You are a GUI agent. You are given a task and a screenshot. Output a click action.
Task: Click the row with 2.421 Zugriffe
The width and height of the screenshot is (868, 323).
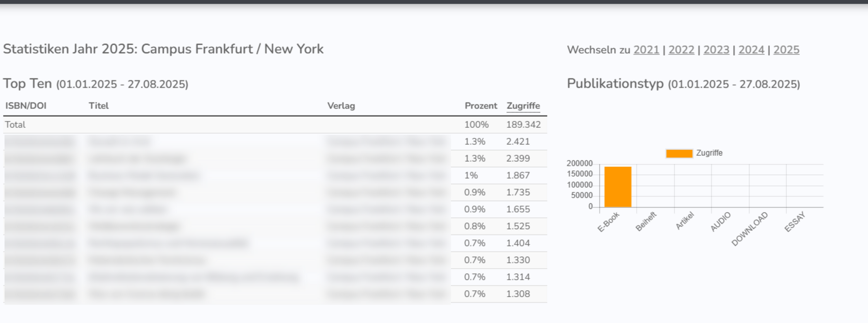tap(275, 141)
